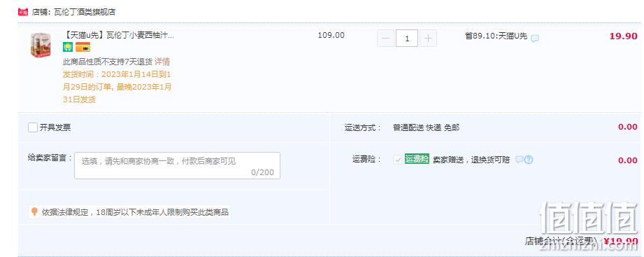
Task: Click the orange light bulb notice icon
Action: click(34, 211)
